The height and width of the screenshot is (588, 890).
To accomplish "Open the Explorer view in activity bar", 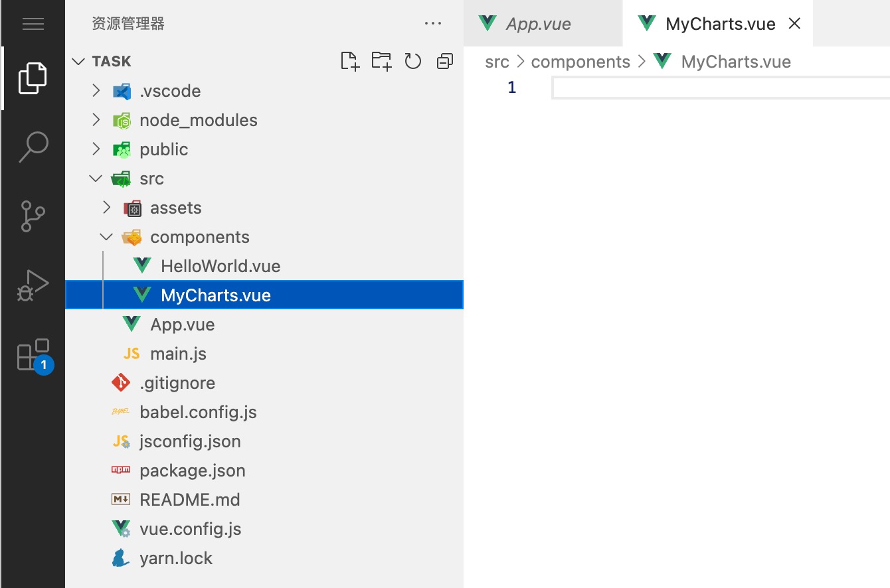I will (33, 78).
